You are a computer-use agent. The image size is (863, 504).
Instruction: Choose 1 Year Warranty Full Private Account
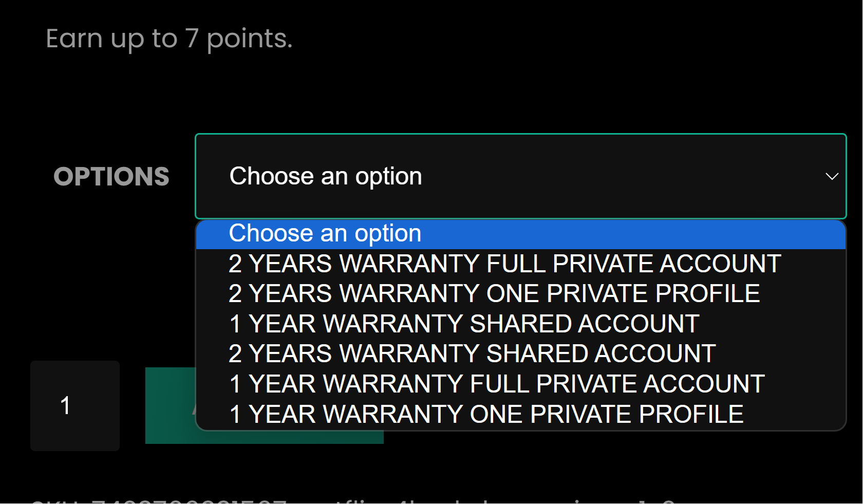[497, 384]
